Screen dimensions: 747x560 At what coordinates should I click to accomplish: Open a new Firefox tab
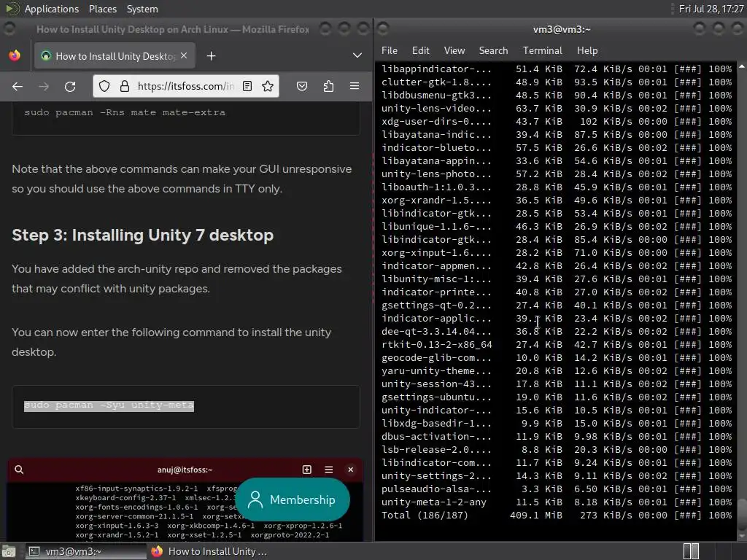pyautogui.click(x=211, y=56)
